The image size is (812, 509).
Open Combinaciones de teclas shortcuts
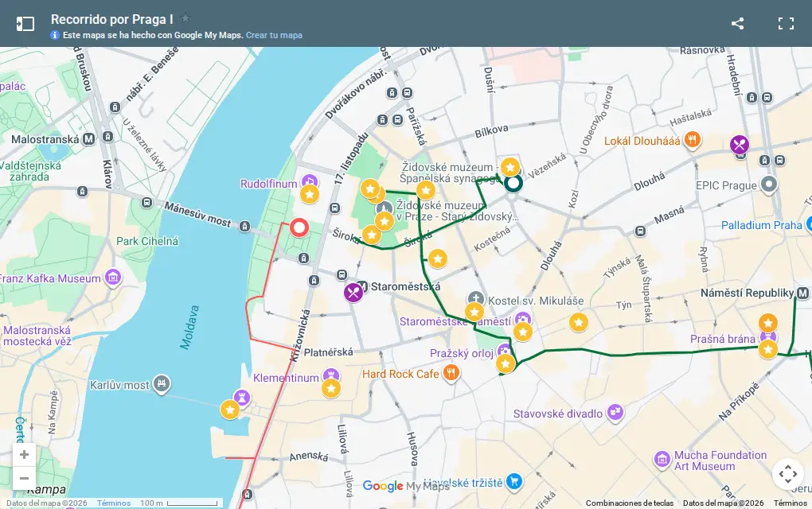pyautogui.click(x=630, y=503)
